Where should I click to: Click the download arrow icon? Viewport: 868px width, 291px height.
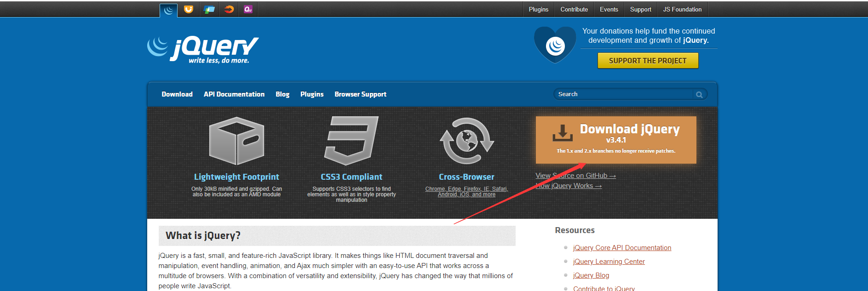pyautogui.click(x=562, y=132)
